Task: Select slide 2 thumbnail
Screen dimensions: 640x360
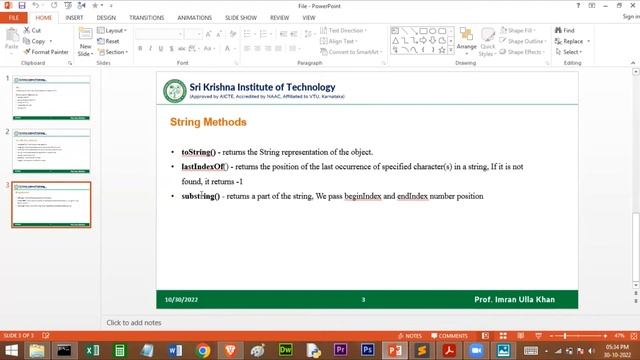Action: pos(51,151)
